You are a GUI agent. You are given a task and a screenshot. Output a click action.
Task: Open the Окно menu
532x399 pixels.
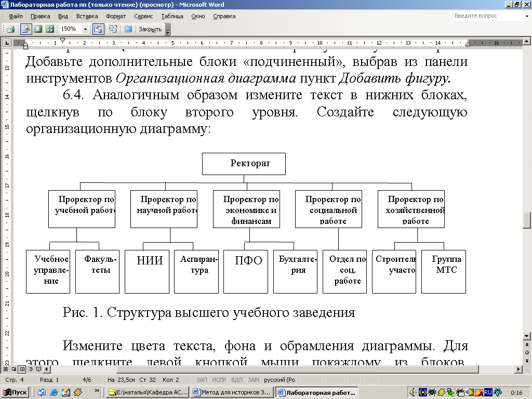(x=198, y=16)
